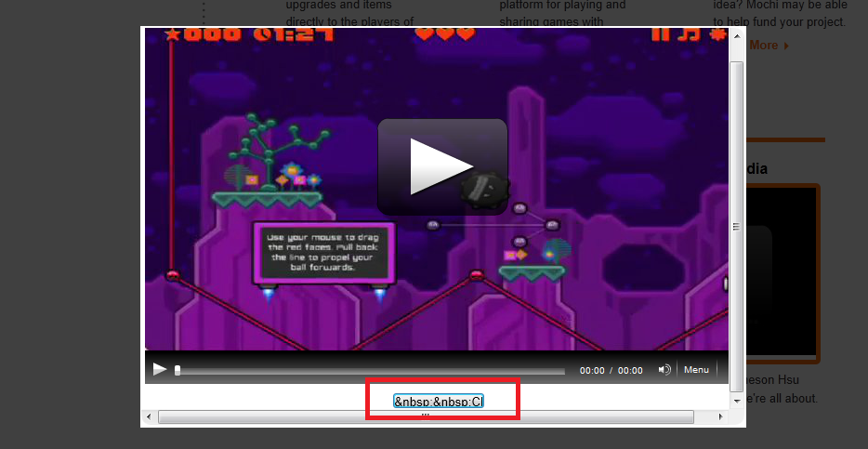
Task: Click the pause icon in the game HUD
Action: coord(661,34)
